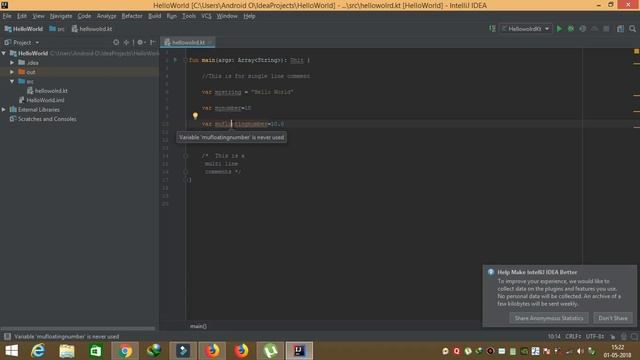Open the Navigate menu

click(x=61, y=16)
